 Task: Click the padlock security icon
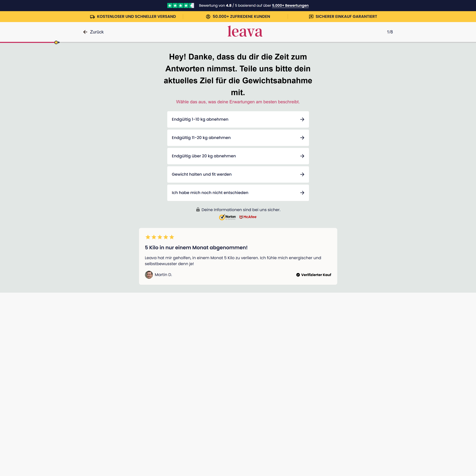pyautogui.click(x=198, y=210)
